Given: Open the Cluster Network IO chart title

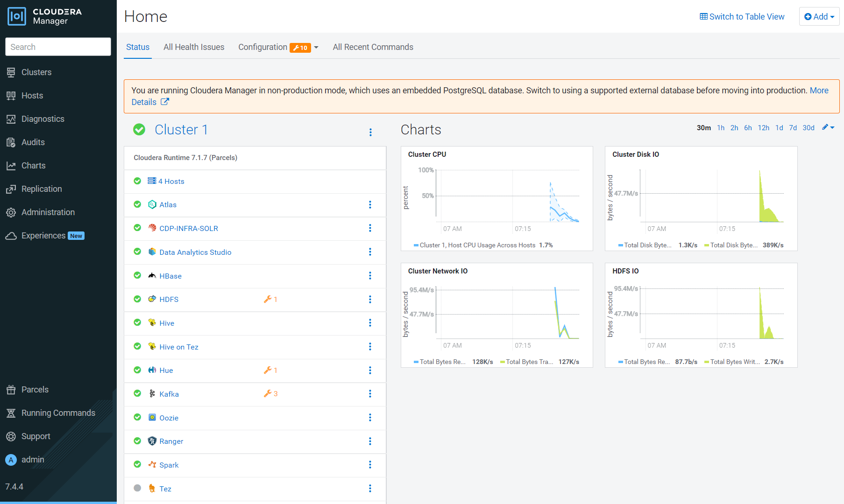Looking at the screenshot, I should 438,271.
